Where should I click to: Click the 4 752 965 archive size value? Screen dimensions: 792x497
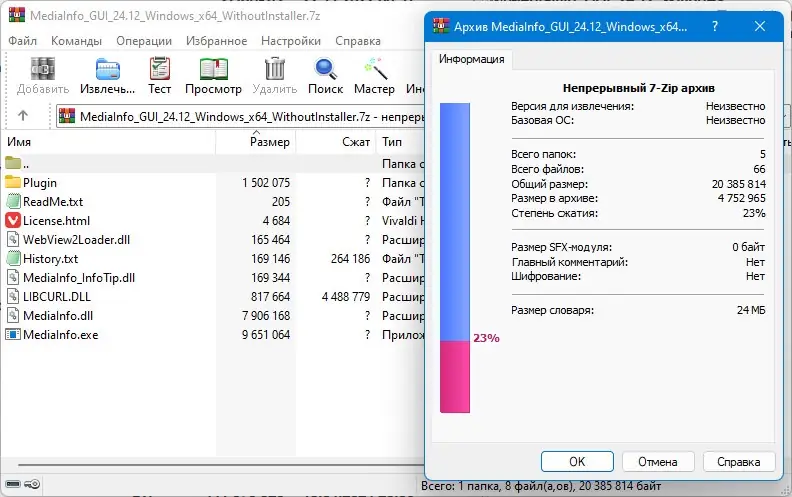[741, 198]
